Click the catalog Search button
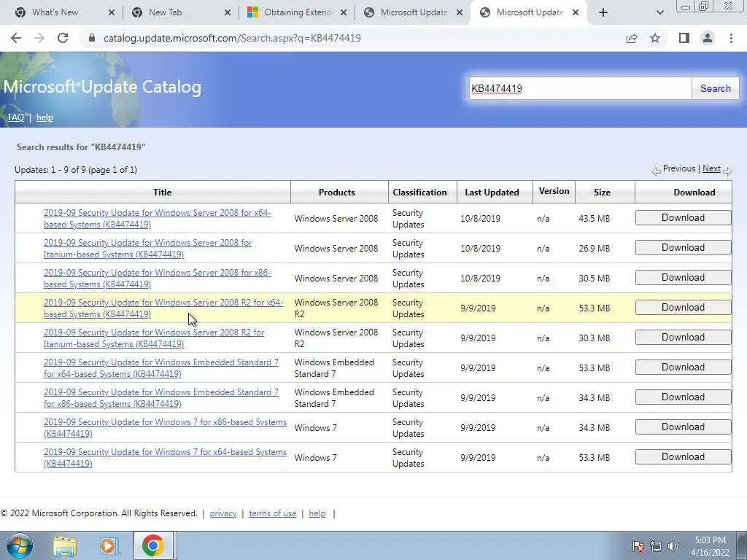Image resolution: width=747 pixels, height=560 pixels. [x=715, y=88]
